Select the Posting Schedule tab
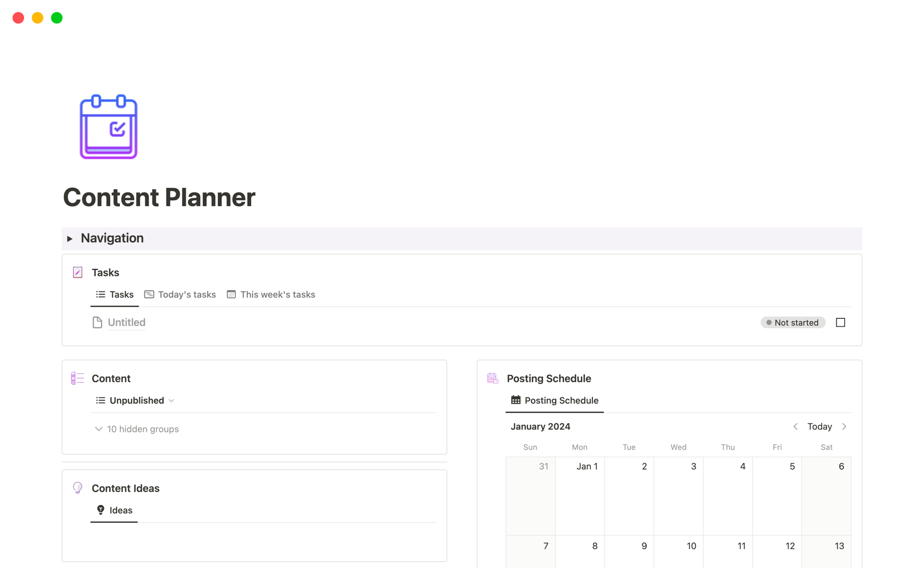 point(555,400)
